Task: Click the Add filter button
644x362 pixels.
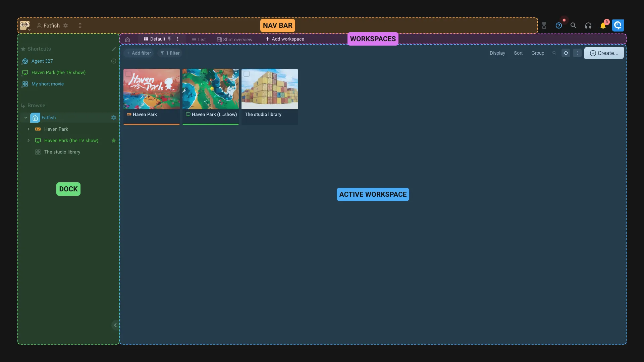Action: coord(139,53)
